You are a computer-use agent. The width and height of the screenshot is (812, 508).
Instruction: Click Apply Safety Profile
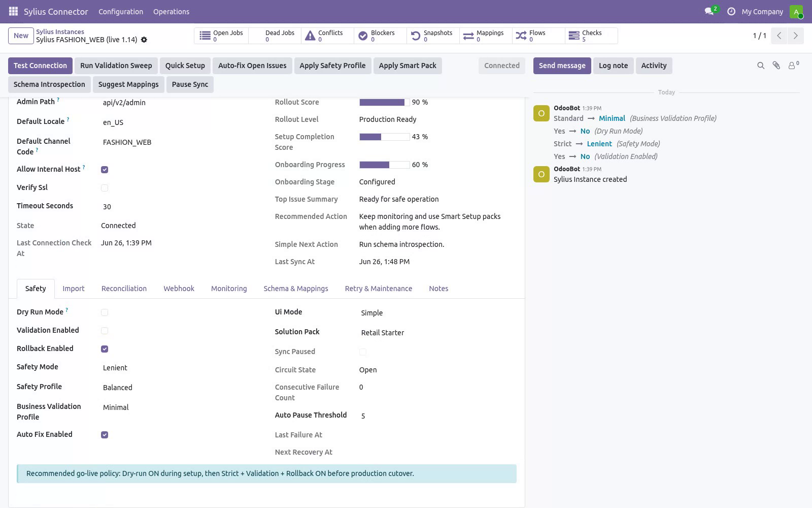click(x=332, y=66)
